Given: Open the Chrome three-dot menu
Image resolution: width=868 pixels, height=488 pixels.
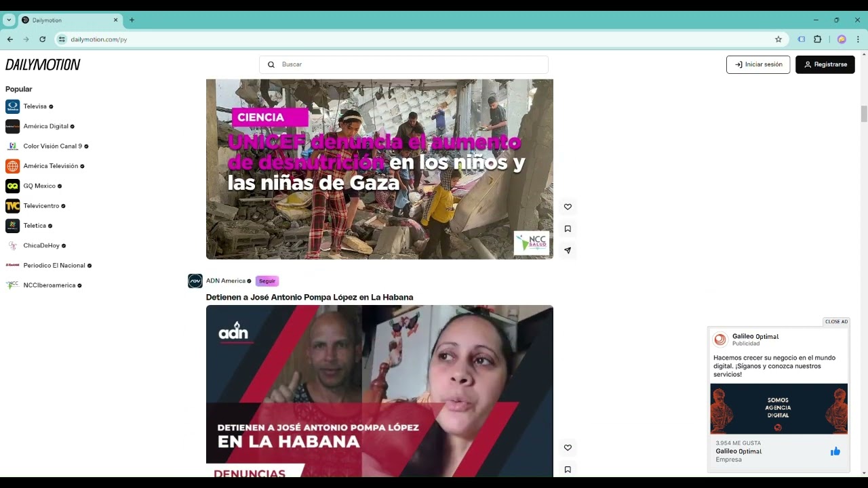Looking at the screenshot, I should coord(858,39).
